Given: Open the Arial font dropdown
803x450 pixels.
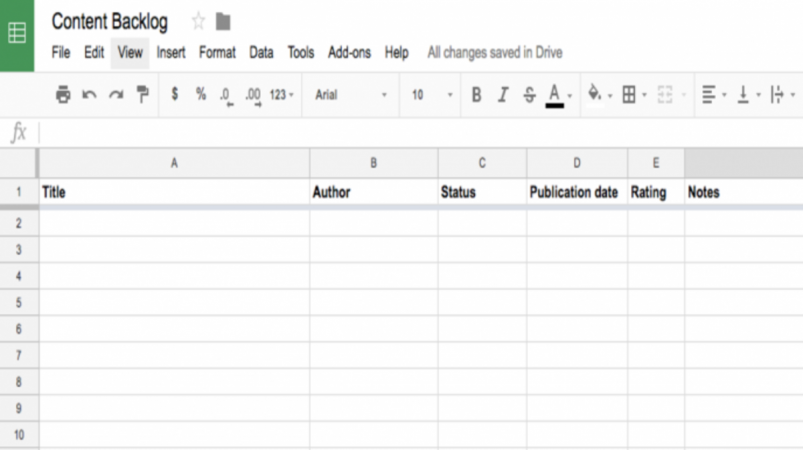Looking at the screenshot, I should [x=351, y=95].
